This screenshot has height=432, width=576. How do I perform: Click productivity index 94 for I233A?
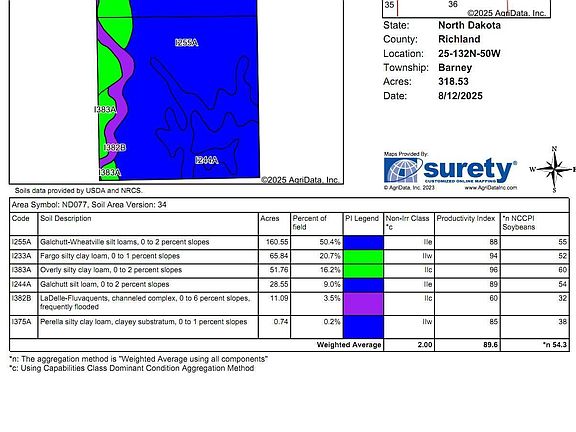tap(493, 256)
